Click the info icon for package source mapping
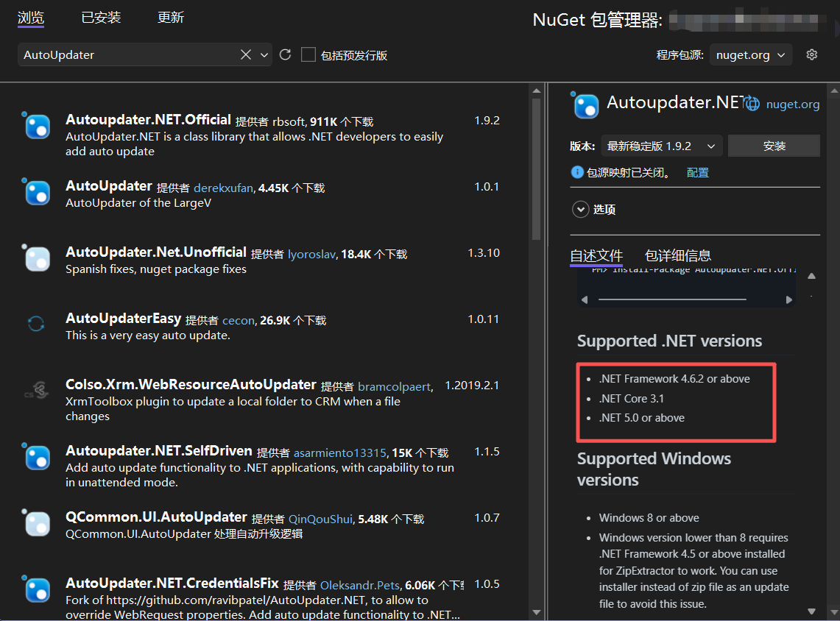 click(x=577, y=172)
